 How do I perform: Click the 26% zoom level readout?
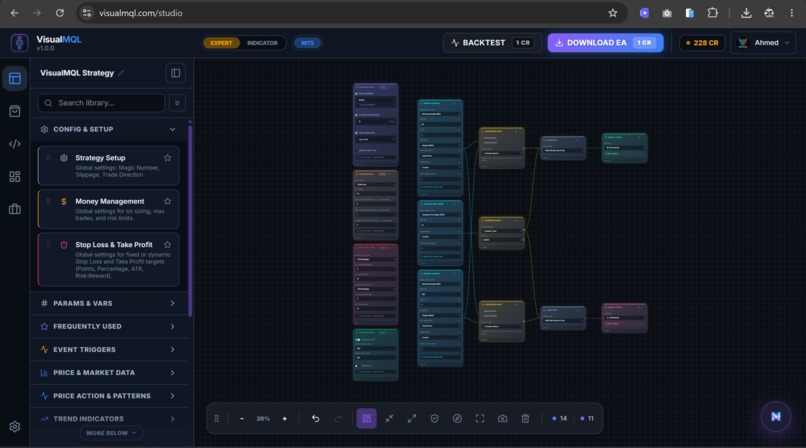tap(263, 419)
